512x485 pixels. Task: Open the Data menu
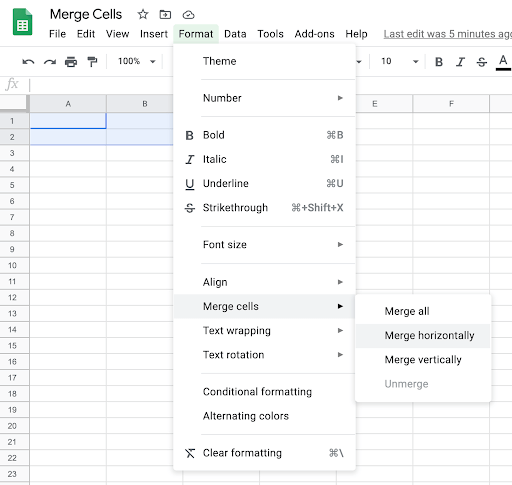point(235,34)
